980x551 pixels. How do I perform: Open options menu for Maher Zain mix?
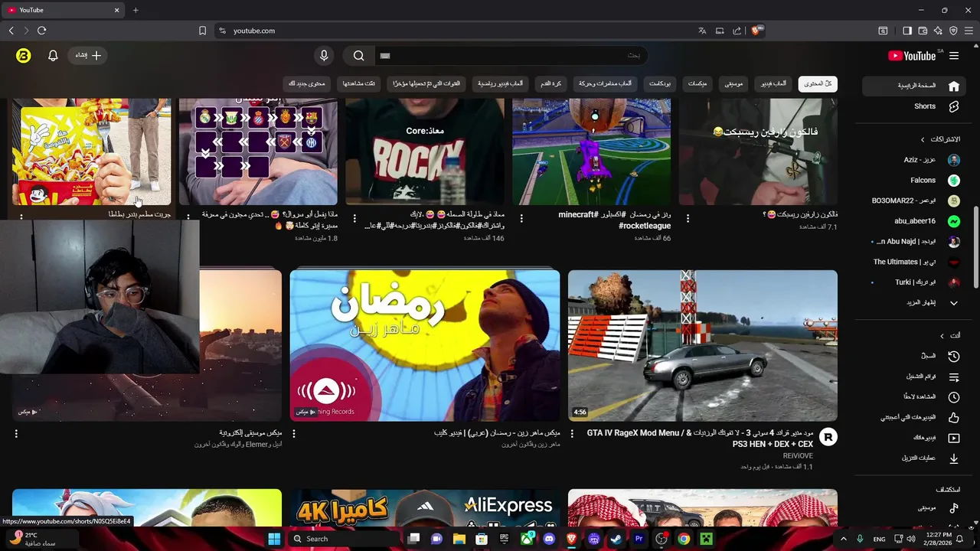[294, 433]
